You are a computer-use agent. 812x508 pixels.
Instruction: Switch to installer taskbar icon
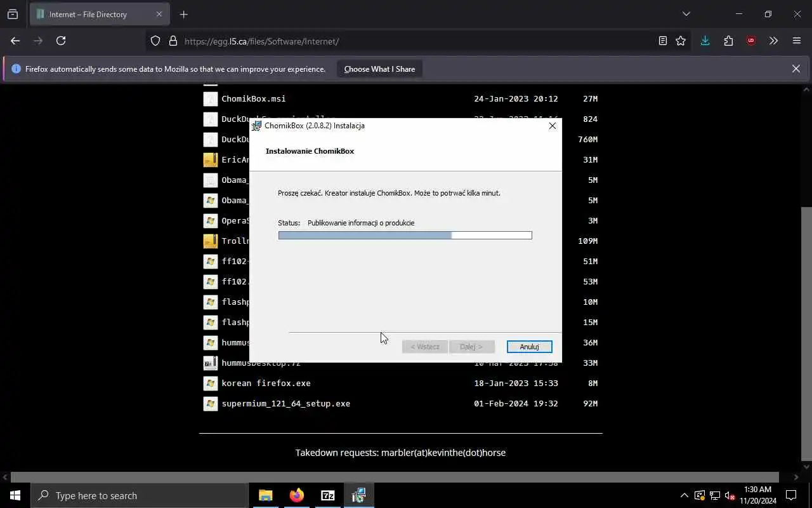[x=359, y=495]
